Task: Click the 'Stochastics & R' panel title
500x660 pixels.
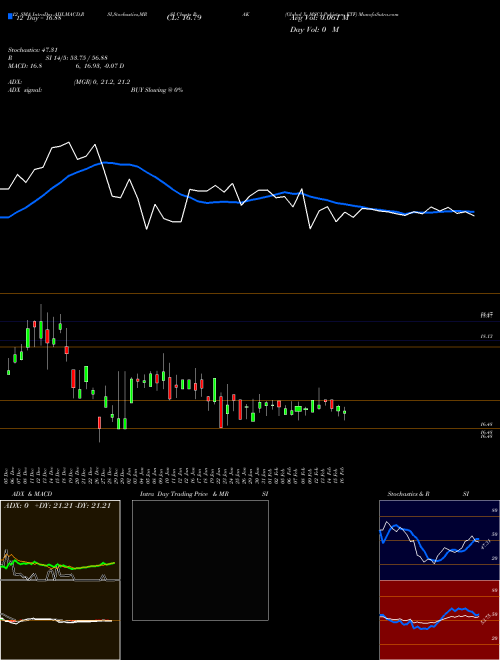Action: pyautogui.click(x=409, y=494)
